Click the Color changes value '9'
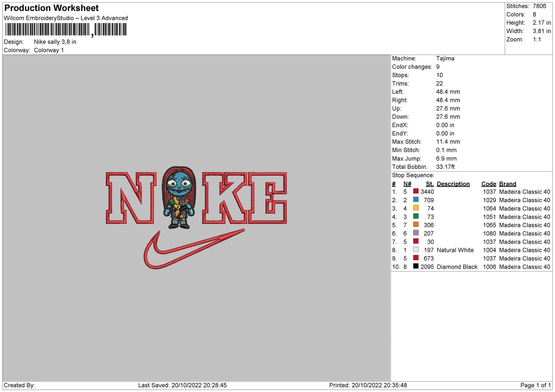555x392 pixels. coord(438,67)
